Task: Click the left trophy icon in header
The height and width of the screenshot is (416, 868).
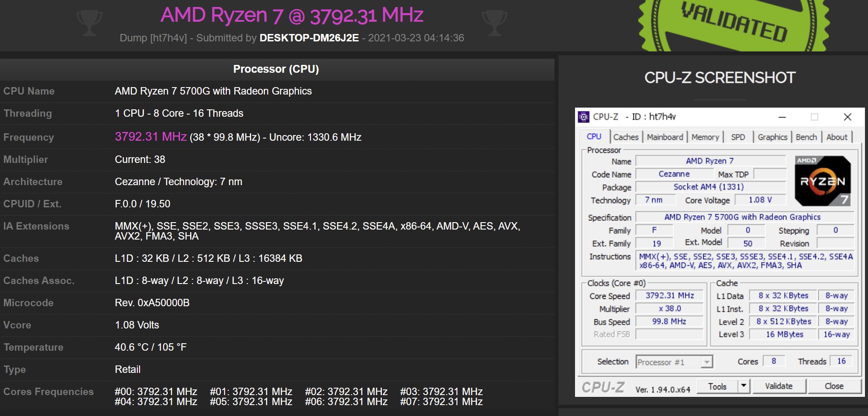Action: [x=89, y=23]
